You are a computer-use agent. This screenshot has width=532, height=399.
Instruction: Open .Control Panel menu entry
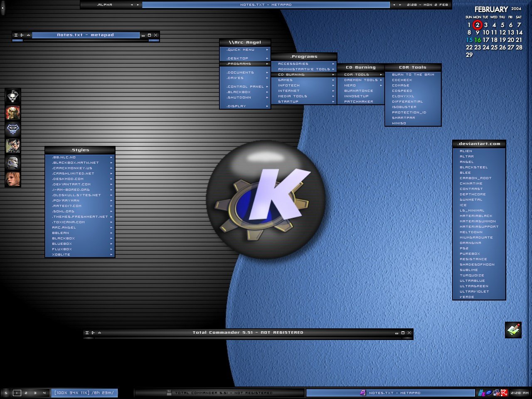click(x=245, y=87)
